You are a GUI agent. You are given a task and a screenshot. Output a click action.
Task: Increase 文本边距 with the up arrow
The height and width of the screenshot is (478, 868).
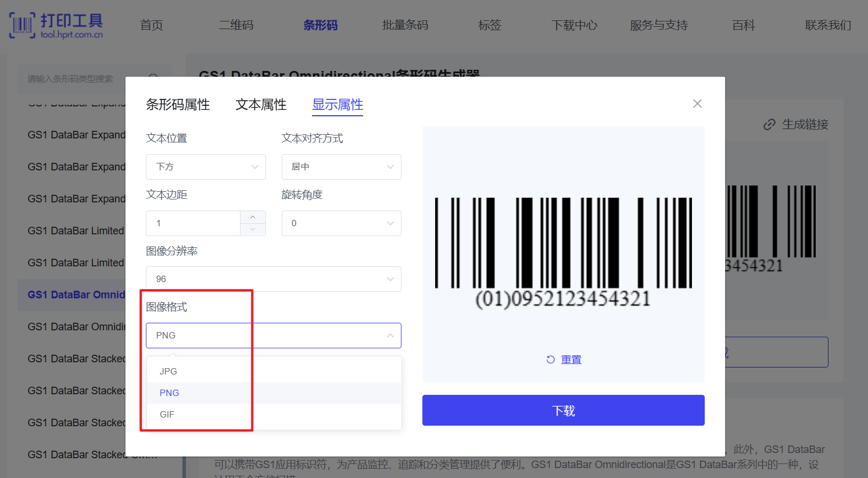tap(253, 217)
